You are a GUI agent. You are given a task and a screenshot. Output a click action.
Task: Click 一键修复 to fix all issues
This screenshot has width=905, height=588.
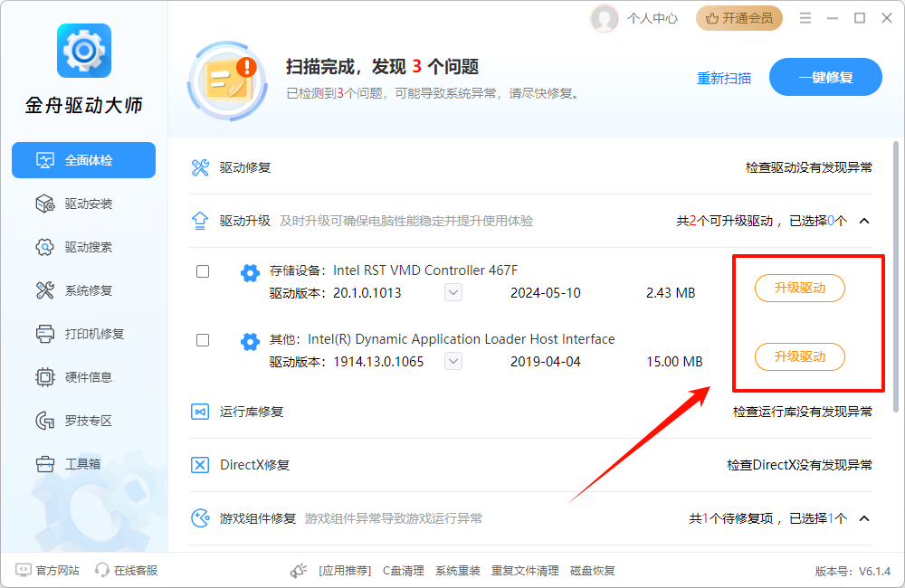[x=825, y=77]
